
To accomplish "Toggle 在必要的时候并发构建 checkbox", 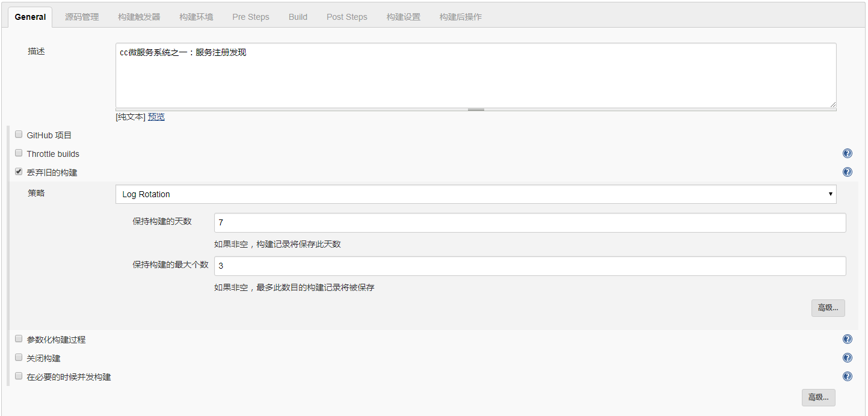I will pos(19,376).
